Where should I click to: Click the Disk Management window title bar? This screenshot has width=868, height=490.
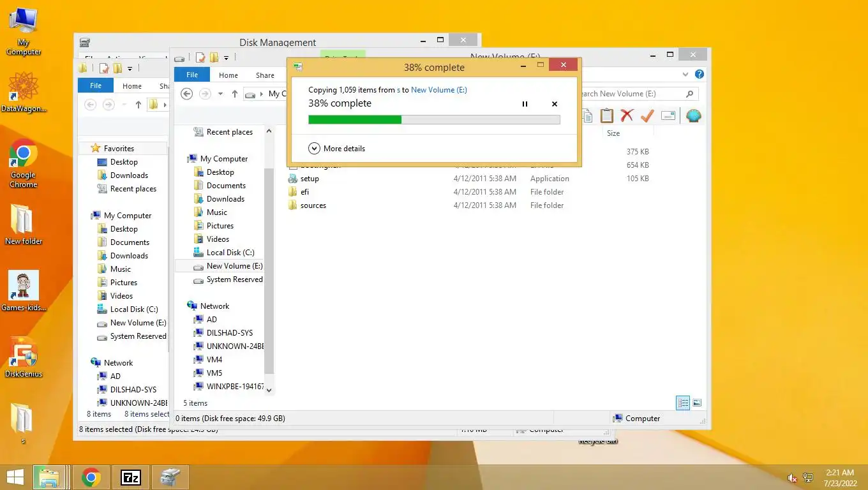coord(278,43)
